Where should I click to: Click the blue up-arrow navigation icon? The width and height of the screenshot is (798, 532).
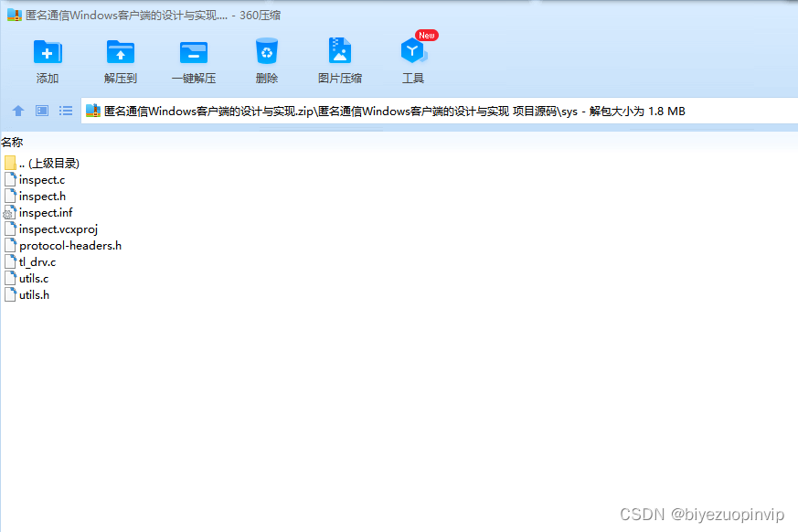(18, 111)
